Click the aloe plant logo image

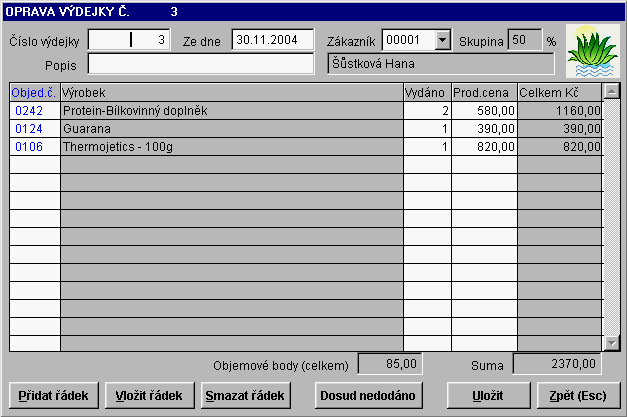click(x=593, y=51)
